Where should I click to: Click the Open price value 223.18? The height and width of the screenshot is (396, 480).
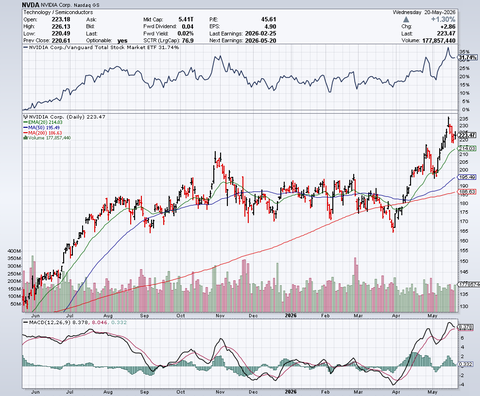(x=61, y=19)
